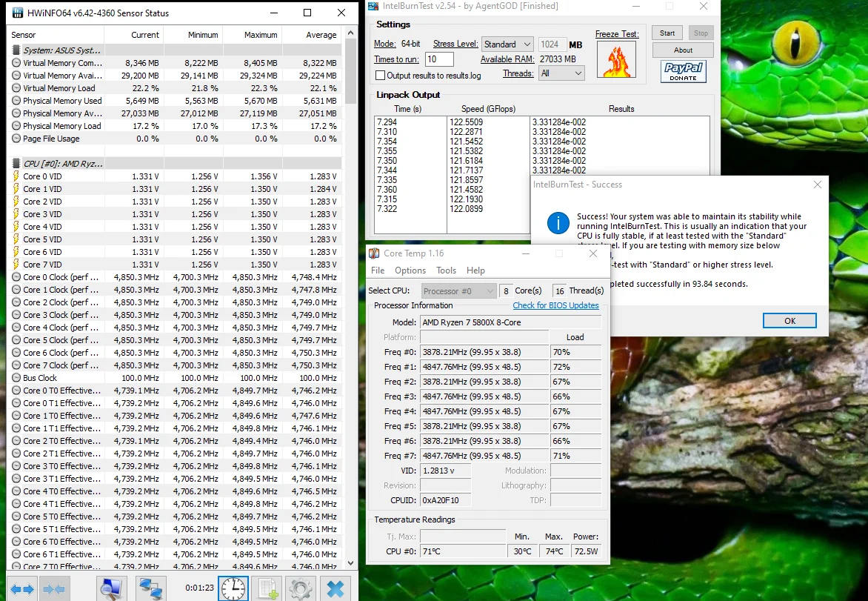Open HWiNFO sensor settings gear icon
Image resolution: width=868 pixels, height=601 pixels.
(x=301, y=588)
